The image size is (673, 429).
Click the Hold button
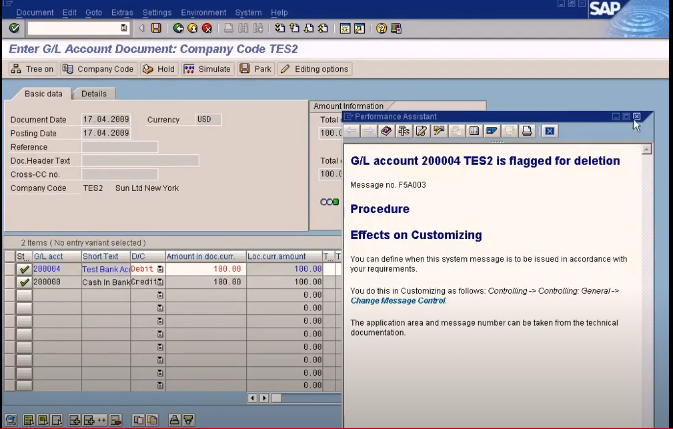click(158, 69)
